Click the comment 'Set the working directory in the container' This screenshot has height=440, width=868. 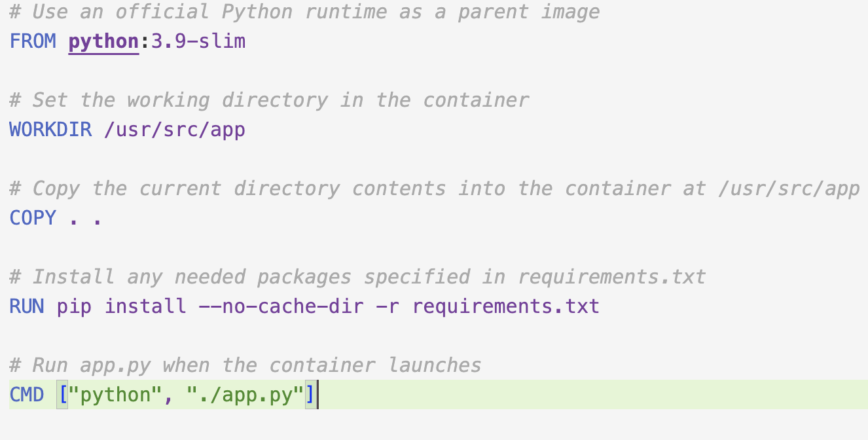280,100
